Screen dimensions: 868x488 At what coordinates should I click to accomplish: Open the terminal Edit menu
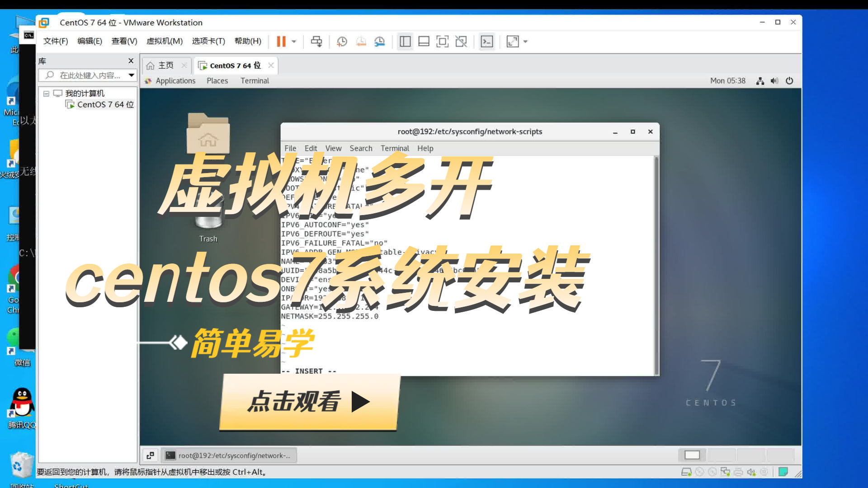311,148
